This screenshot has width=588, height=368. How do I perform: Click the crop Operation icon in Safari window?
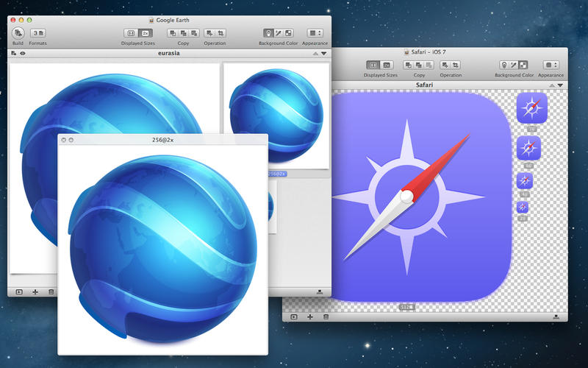[x=456, y=65]
